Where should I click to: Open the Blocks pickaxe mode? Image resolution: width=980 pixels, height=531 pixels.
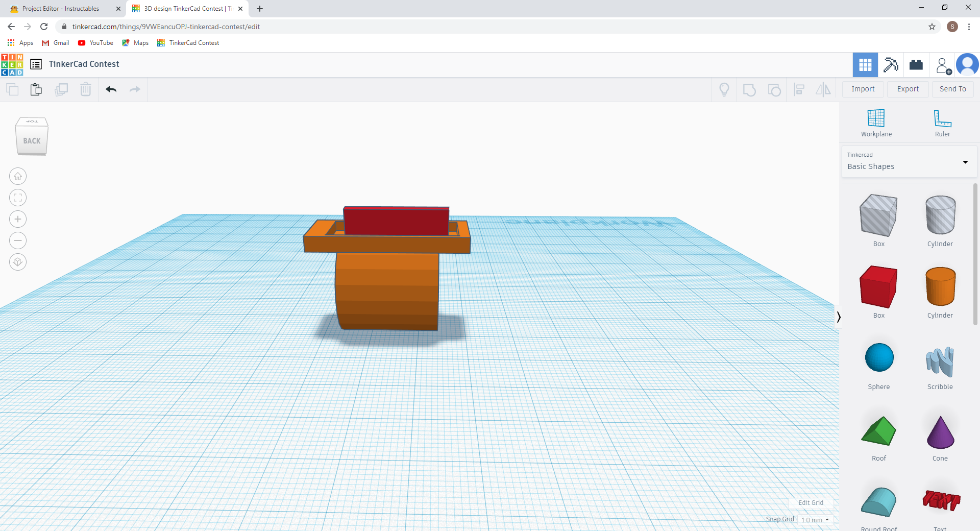[891, 65]
